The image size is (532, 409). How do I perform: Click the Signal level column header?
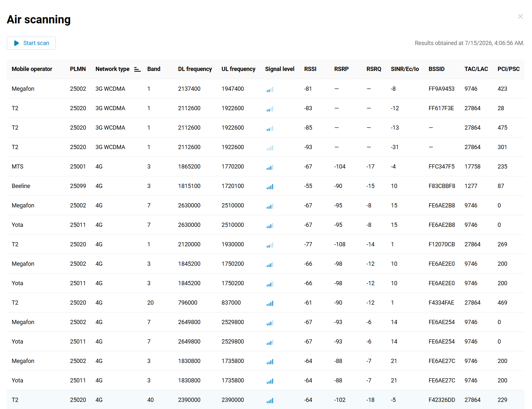pos(280,69)
